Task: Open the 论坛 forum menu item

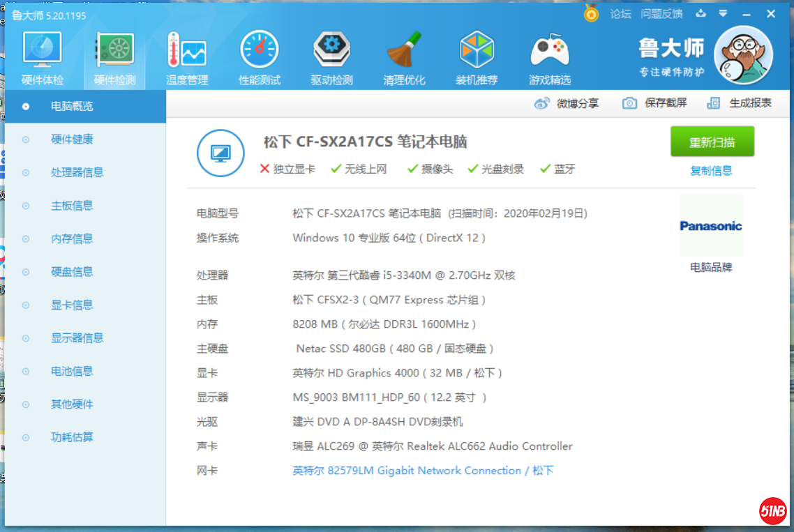Action: [x=620, y=14]
